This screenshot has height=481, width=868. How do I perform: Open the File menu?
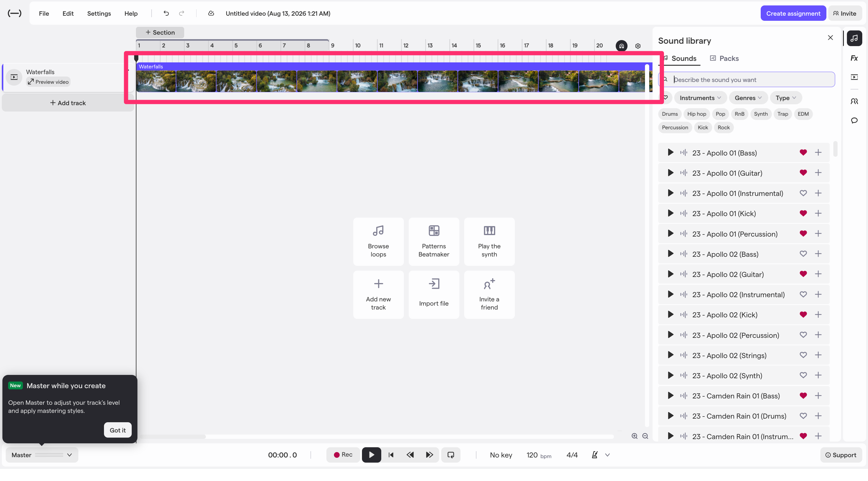click(x=44, y=14)
